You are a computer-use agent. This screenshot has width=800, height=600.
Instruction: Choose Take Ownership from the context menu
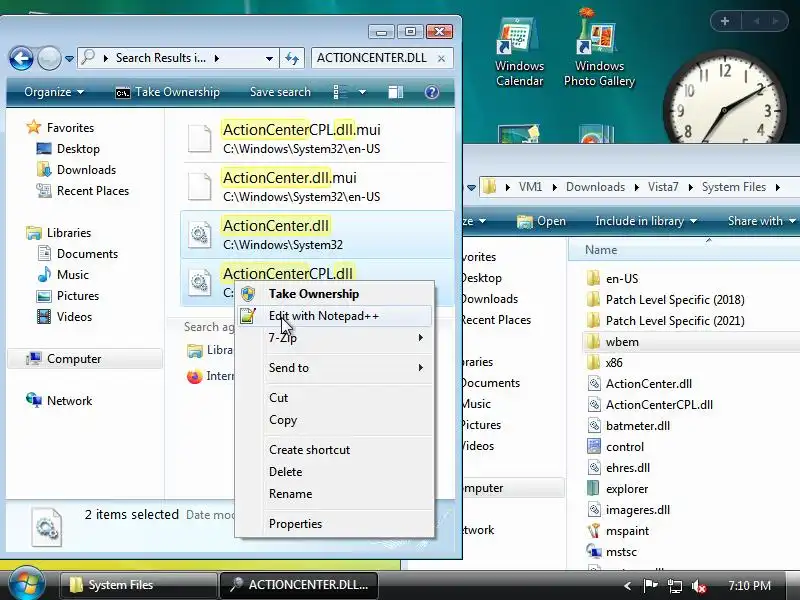pyautogui.click(x=335, y=294)
